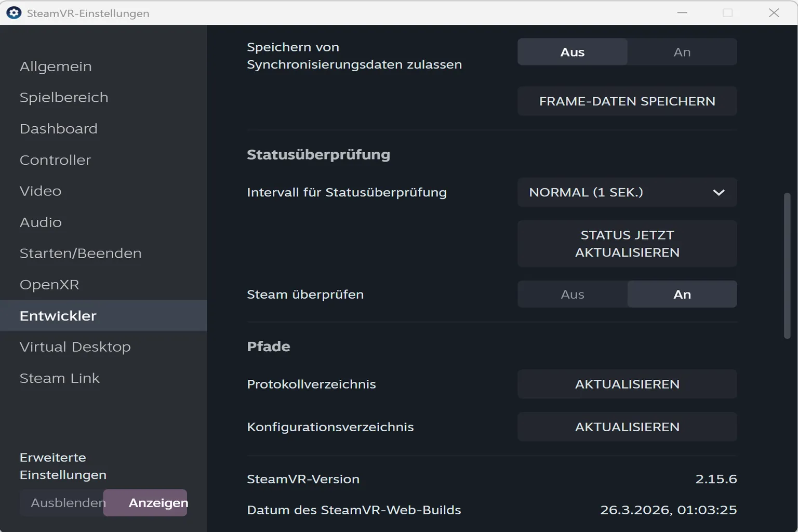Select Starten/Beenden in the sidebar

click(103, 254)
